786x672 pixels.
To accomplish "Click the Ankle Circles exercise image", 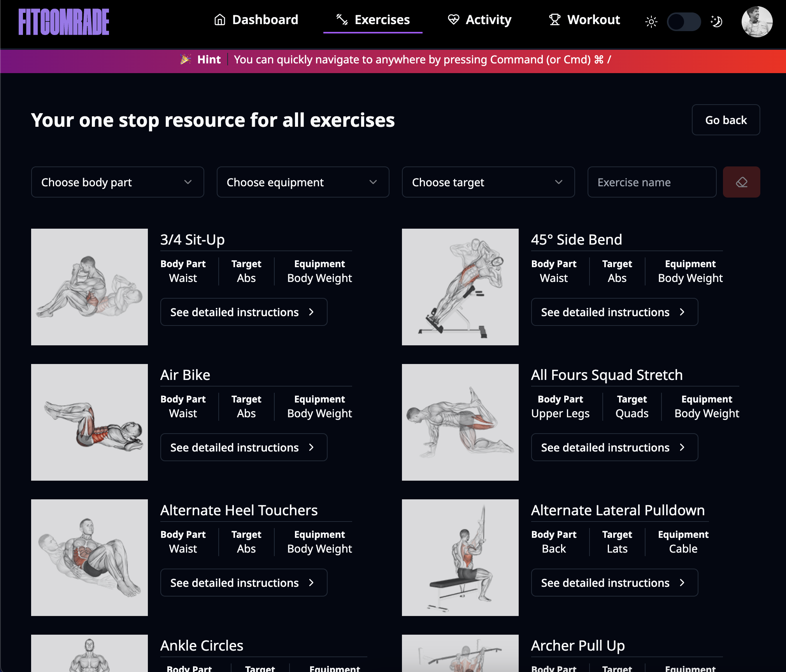I will [x=89, y=653].
